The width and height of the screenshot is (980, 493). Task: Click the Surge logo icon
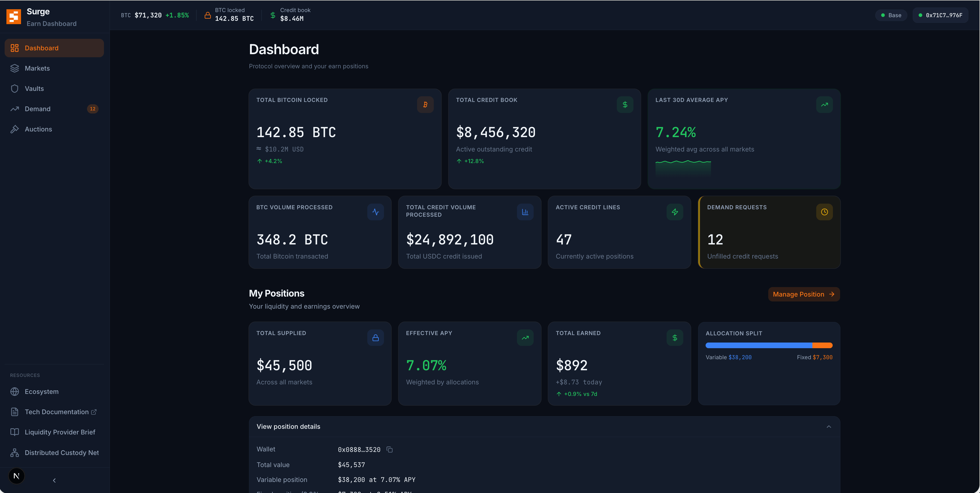pyautogui.click(x=14, y=17)
